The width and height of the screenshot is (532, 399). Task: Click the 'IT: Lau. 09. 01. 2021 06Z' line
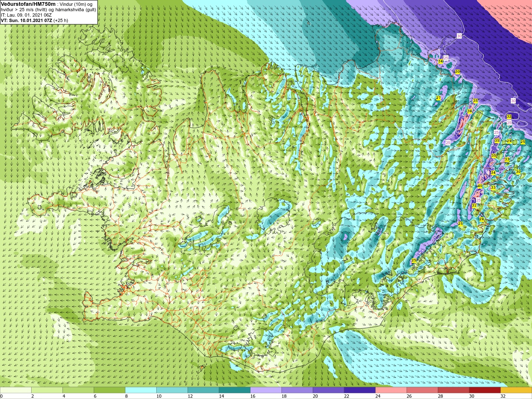(26, 15)
